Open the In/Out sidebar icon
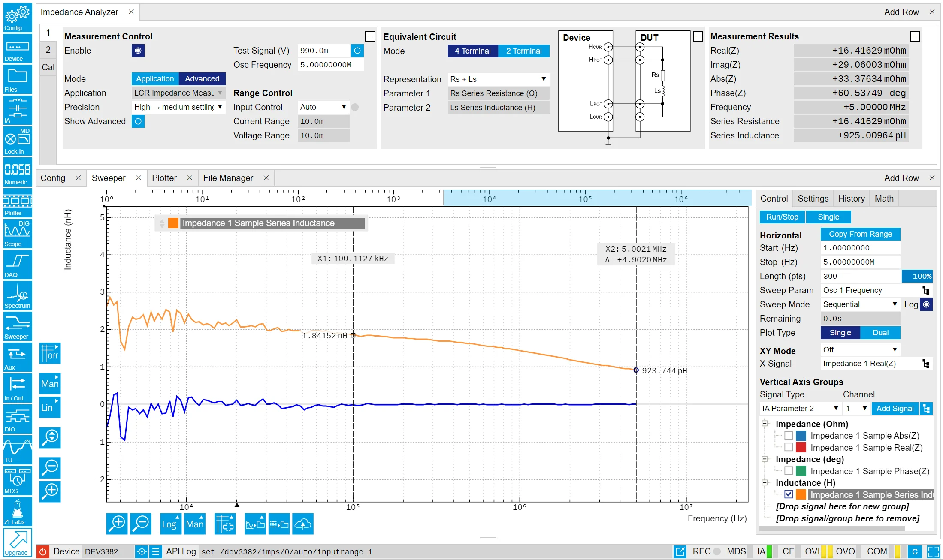 pos(18,388)
